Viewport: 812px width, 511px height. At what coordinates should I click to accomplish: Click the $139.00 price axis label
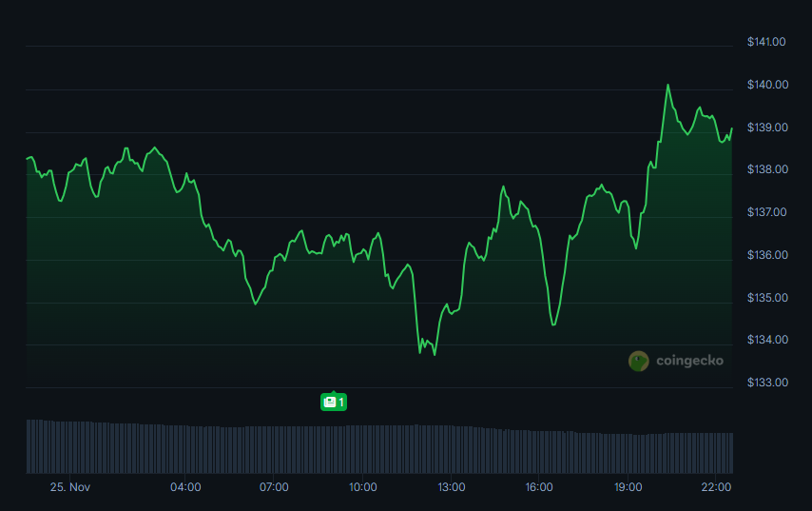(x=766, y=128)
